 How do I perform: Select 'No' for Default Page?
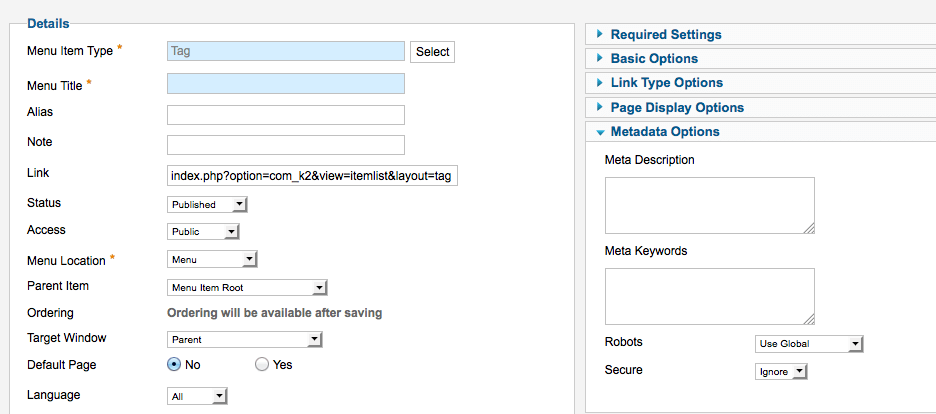(x=174, y=364)
